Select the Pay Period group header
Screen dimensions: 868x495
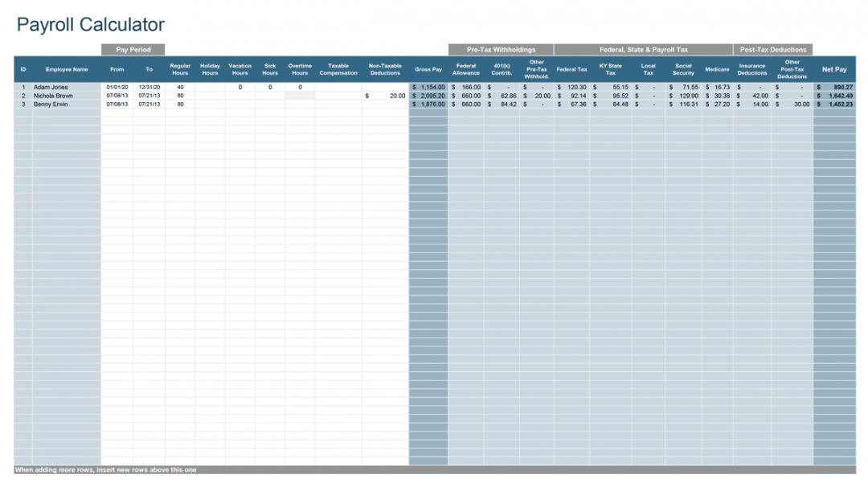point(133,50)
